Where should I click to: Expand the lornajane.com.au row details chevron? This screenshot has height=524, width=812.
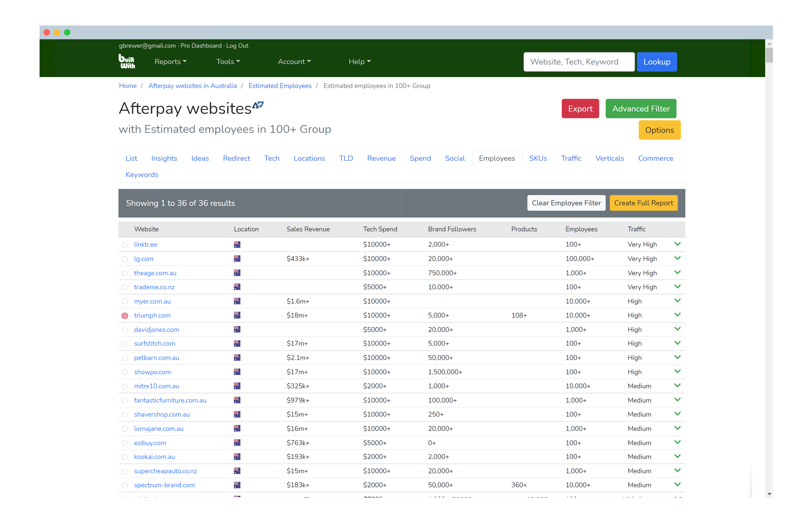[x=677, y=428]
